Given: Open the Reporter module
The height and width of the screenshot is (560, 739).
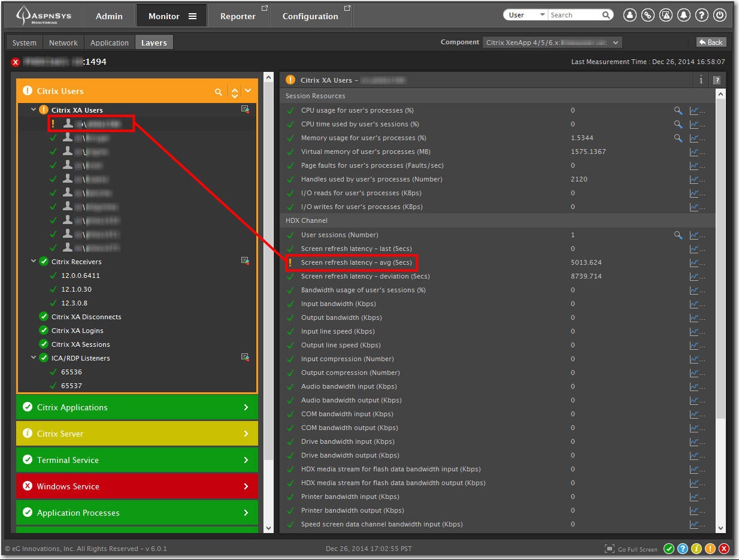Looking at the screenshot, I should coord(238,16).
